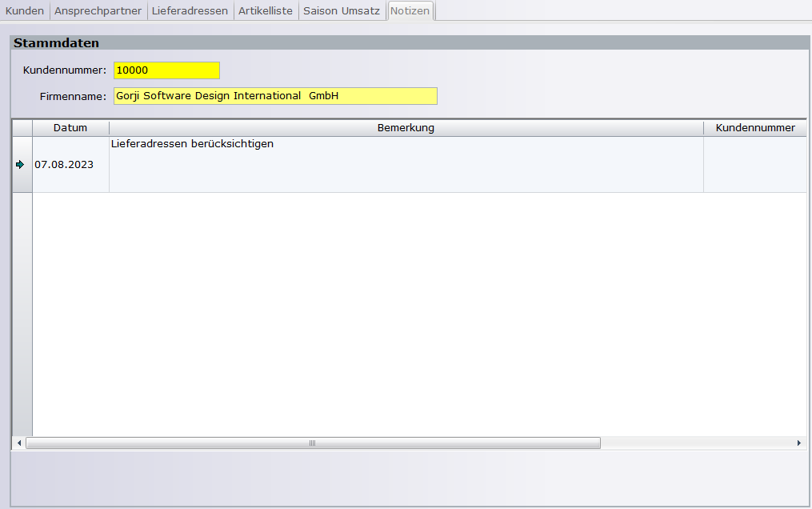Click the Notizen tab

(410, 11)
